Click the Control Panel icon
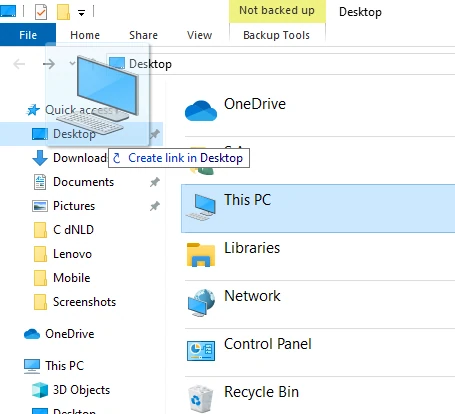This screenshot has width=455, height=414. click(x=201, y=351)
